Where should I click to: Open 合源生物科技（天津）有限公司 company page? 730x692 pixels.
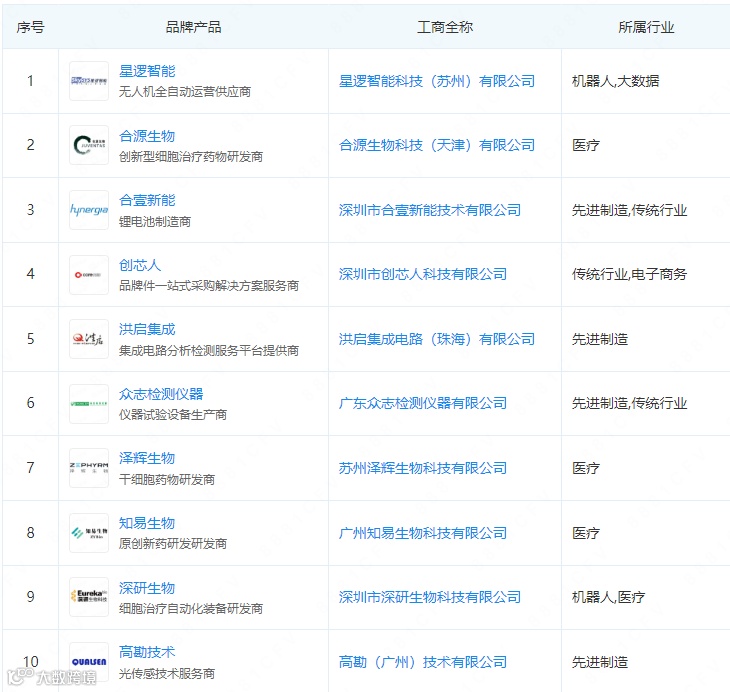[437, 145]
